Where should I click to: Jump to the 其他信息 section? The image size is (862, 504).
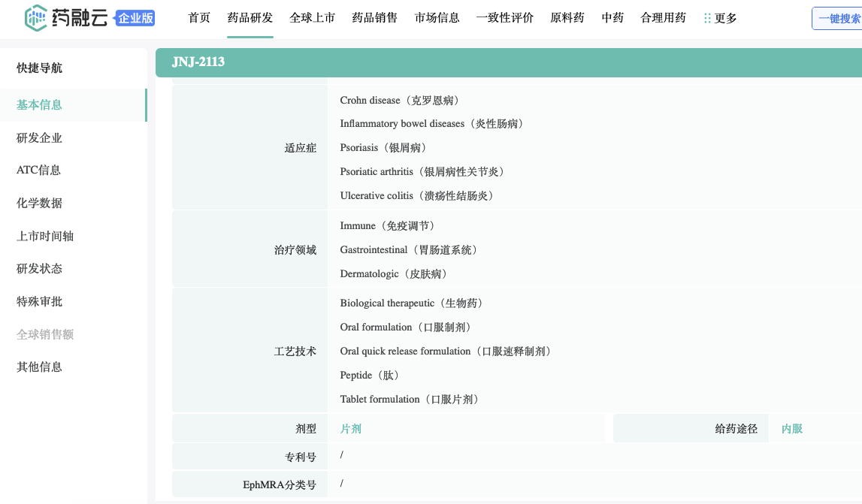pos(39,367)
